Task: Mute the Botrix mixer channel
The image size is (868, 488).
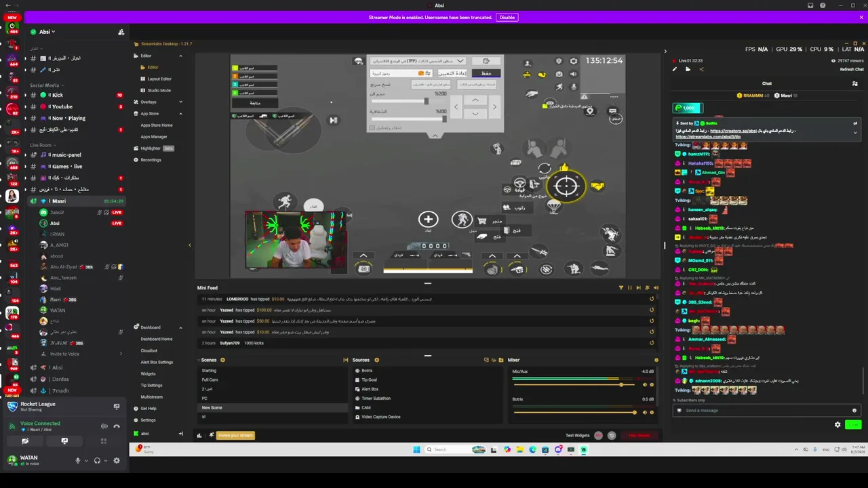Action: [x=644, y=412]
